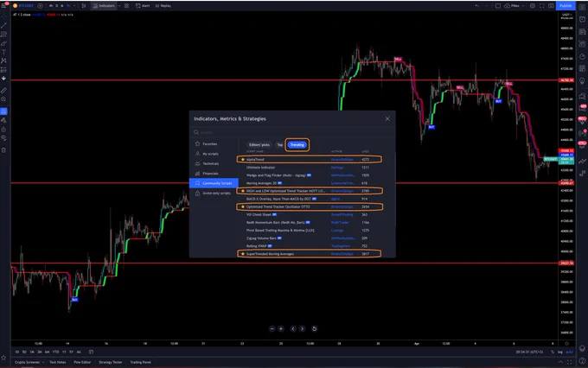Screen dimensions: 588x368
Task: Expand the time interval dropdown arrow
Action: [x=74, y=6]
